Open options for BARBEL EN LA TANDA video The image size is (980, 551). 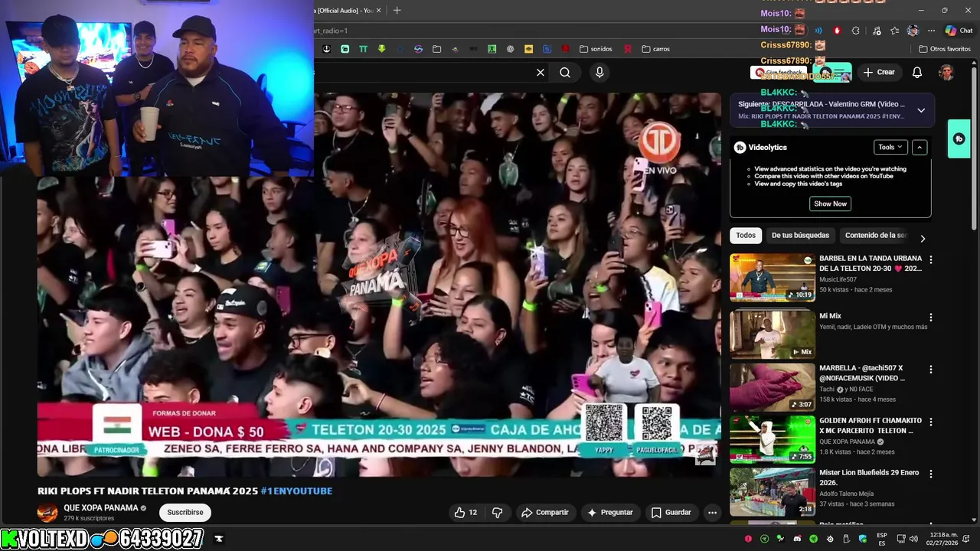pos(931,260)
